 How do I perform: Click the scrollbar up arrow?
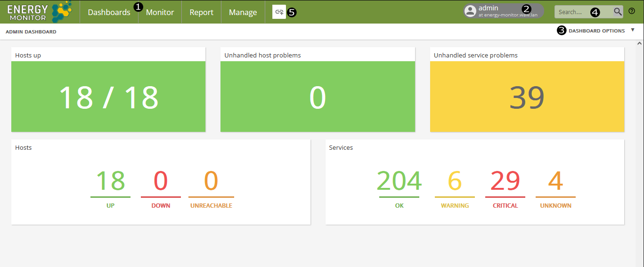click(640, 43)
